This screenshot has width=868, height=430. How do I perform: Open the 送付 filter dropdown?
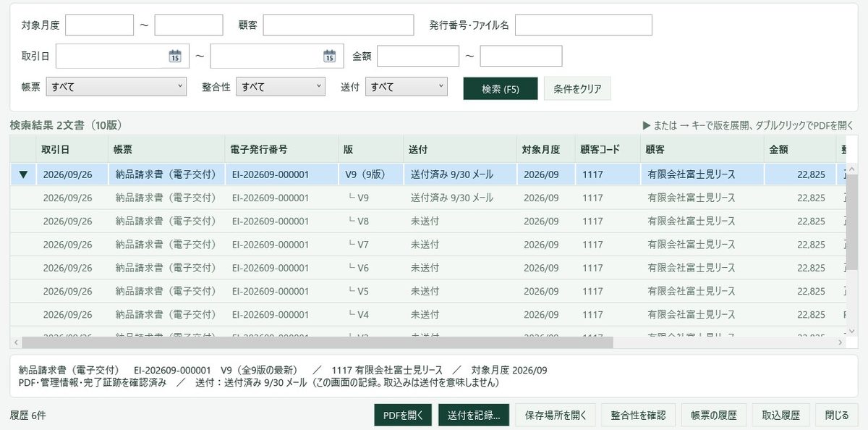tap(407, 87)
